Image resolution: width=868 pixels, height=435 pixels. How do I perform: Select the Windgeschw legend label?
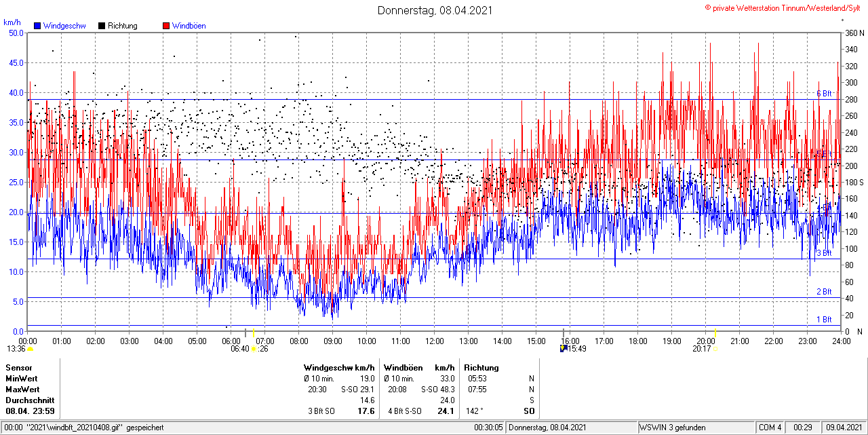pyautogui.click(x=64, y=26)
